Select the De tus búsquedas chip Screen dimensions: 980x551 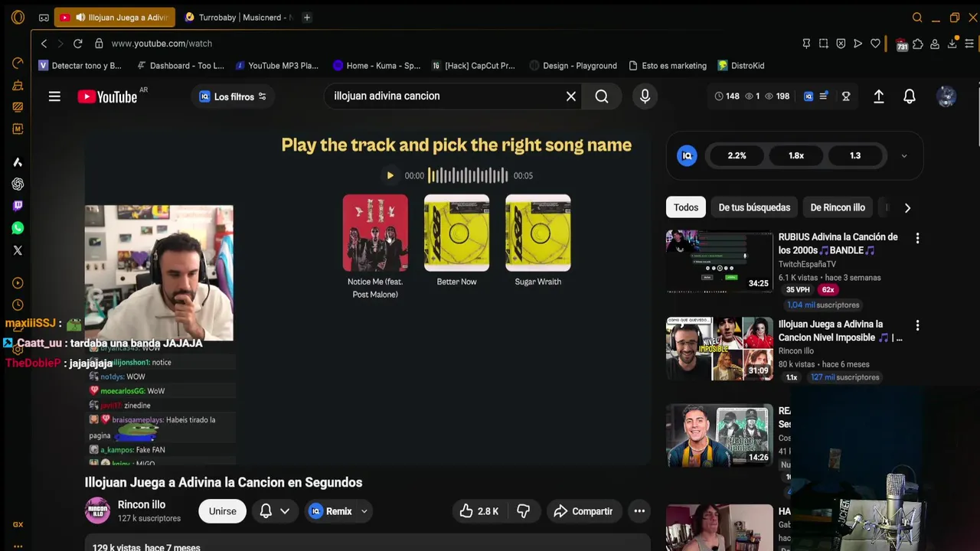[x=754, y=207]
